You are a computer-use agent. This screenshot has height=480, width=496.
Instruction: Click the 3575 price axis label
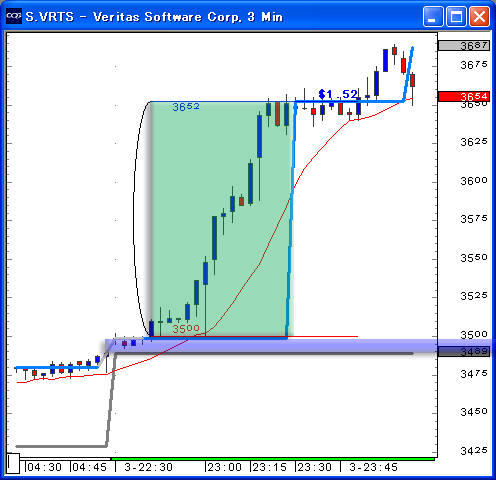tap(474, 219)
